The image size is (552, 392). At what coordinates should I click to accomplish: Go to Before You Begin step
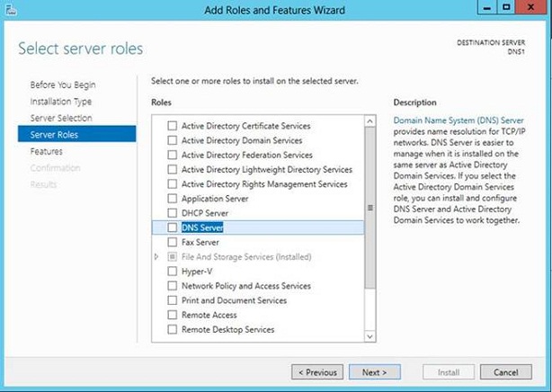coord(63,85)
